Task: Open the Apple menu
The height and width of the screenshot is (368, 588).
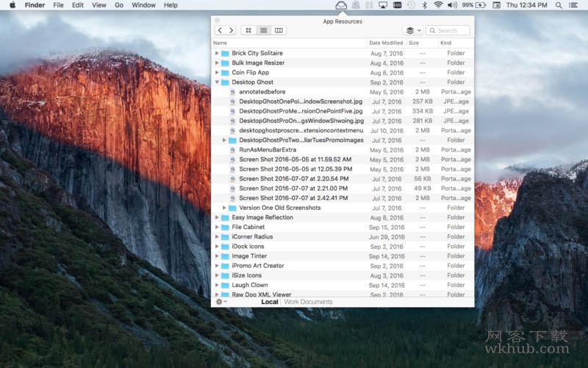Action: click(12, 5)
